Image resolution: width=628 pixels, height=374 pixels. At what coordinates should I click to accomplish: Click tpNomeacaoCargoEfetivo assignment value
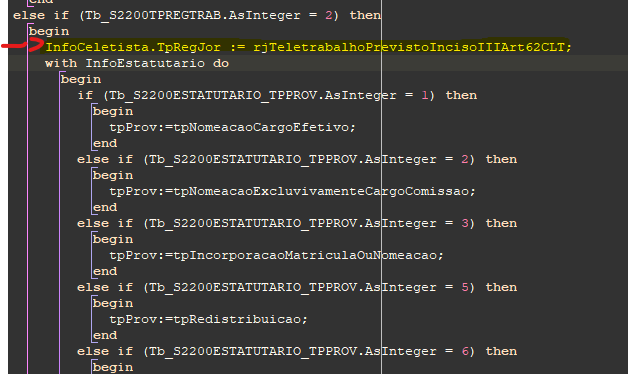[264, 127]
